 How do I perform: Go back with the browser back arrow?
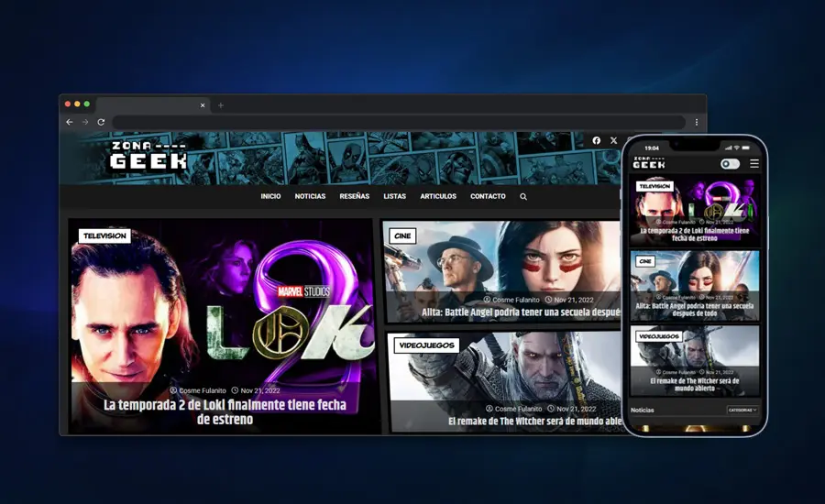click(70, 122)
